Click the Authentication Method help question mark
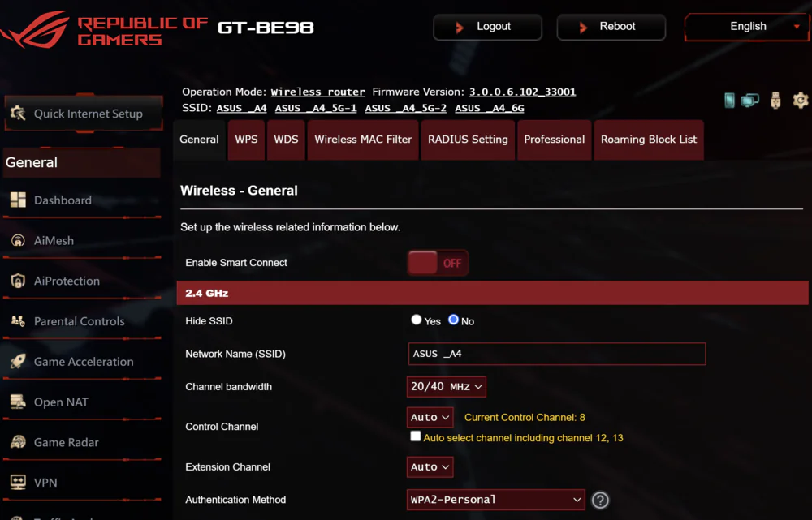 [x=600, y=500]
